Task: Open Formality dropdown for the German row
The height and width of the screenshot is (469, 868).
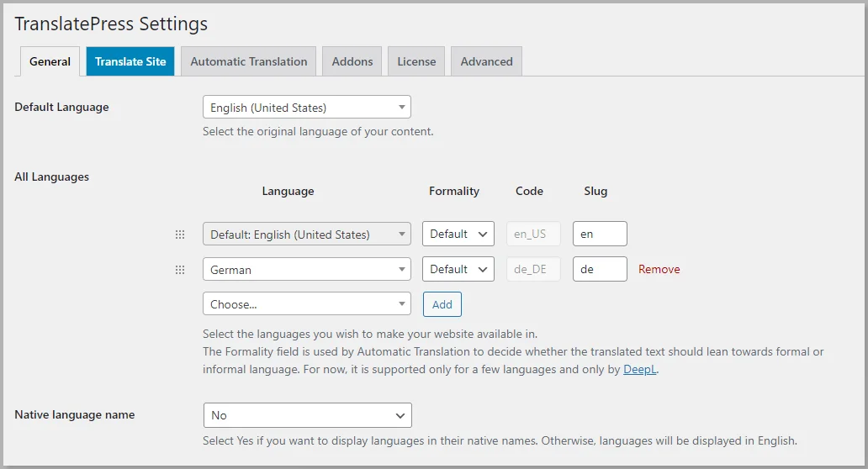Action: coord(458,269)
